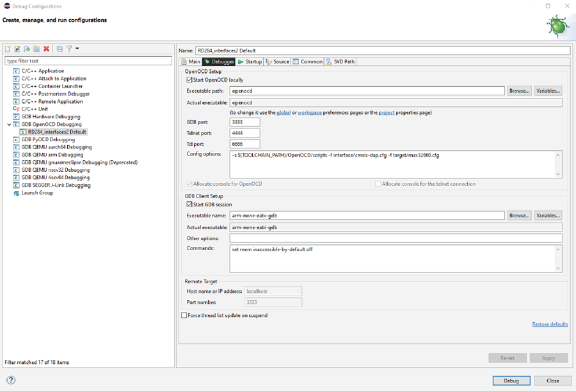This screenshot has width=576, height=392.
Task: Click the GDB port input field
Action: click(244, 122)
